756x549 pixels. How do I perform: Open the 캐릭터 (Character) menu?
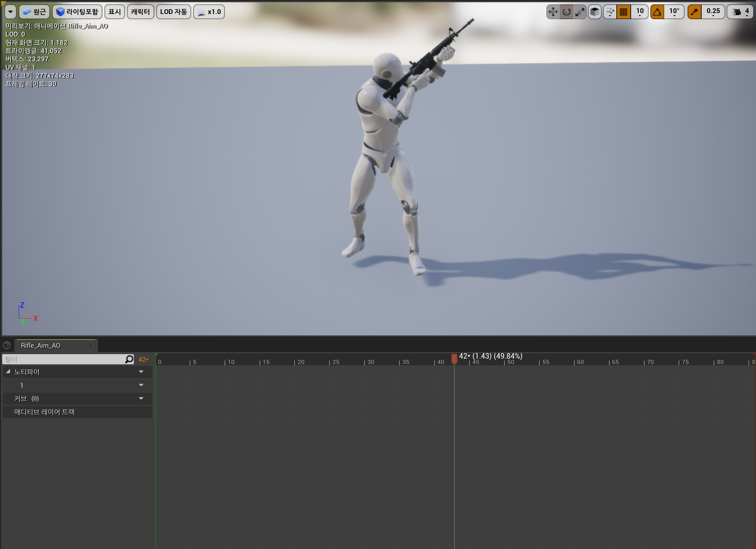point(140,12)
